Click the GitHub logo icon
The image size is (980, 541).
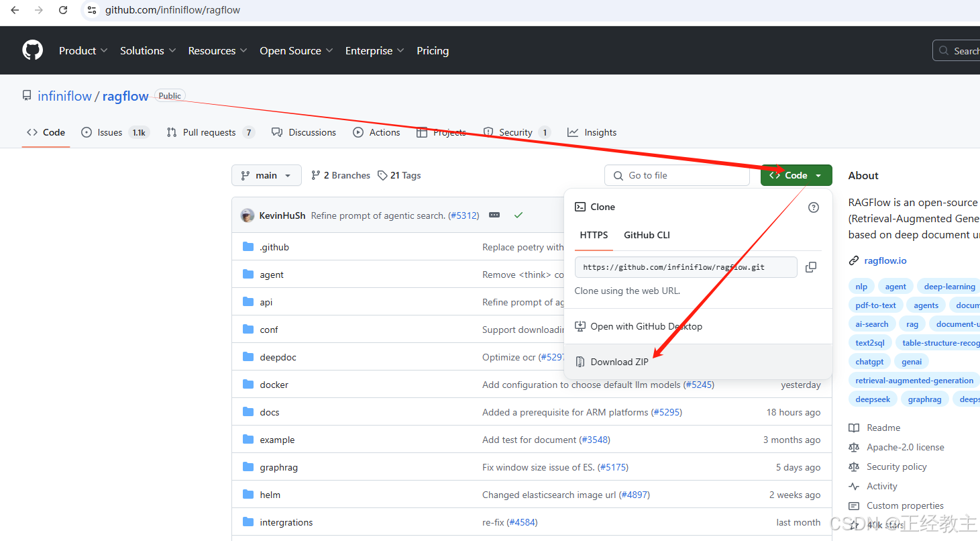tap(32, 50)
